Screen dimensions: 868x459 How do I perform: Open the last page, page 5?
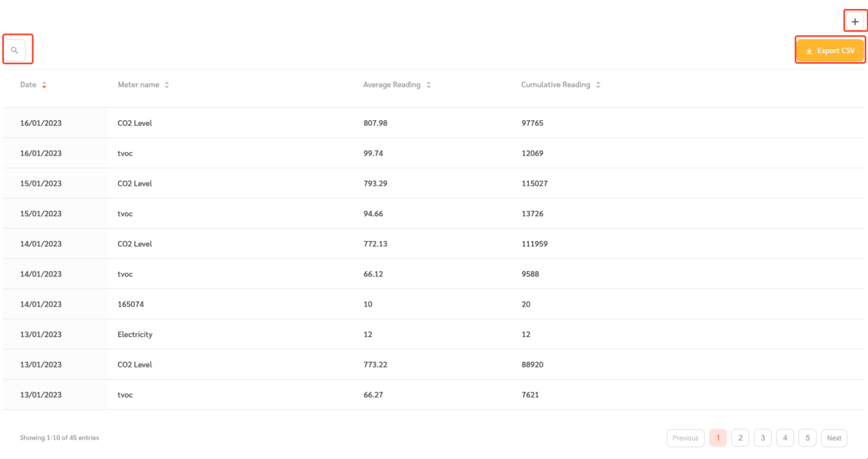(x=807, y=438)
